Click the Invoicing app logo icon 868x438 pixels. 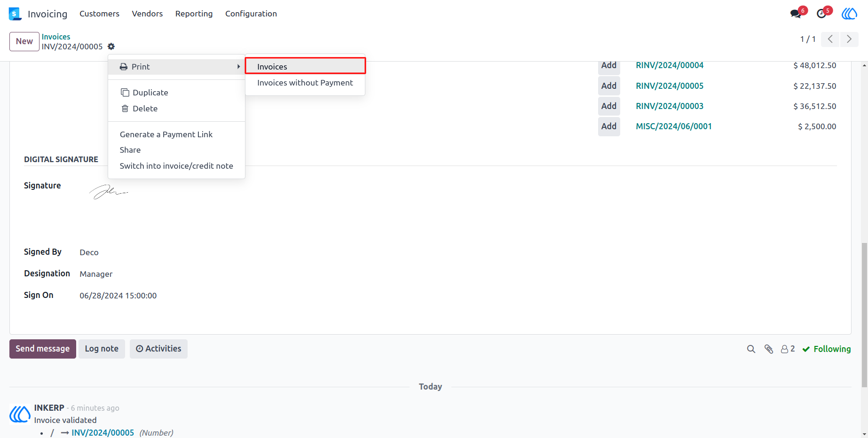coord(15,14)
